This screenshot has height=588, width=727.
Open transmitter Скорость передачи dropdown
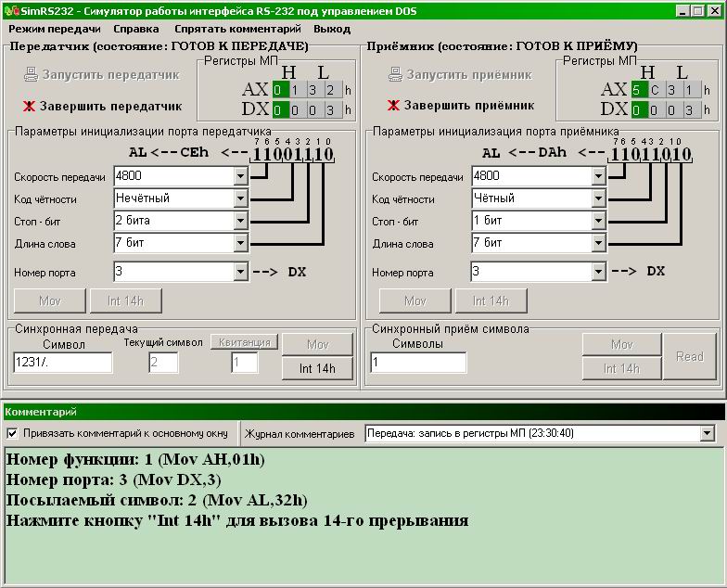(x=241, y=176)
